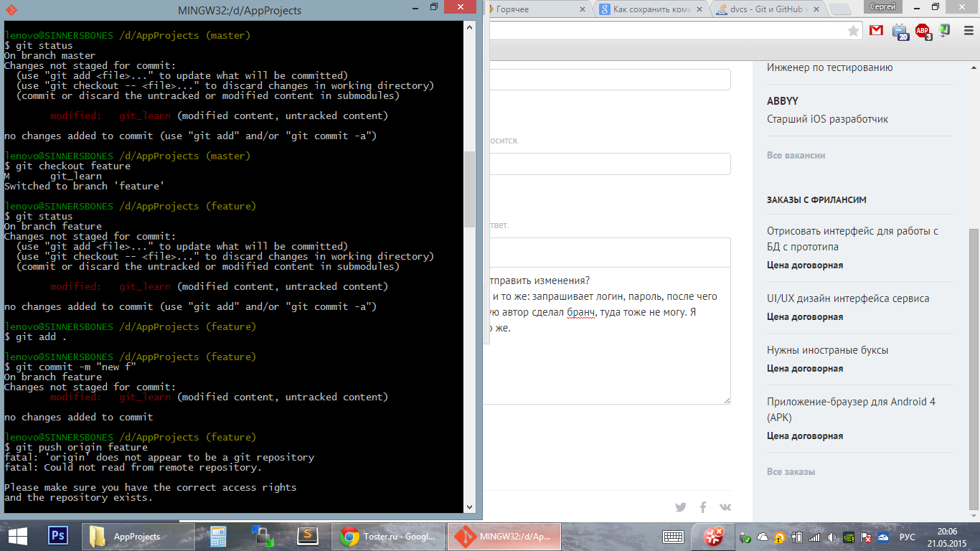Viewport: 980px width, 551px height.
Task: Open the AppProjects folder taskbar item
Action: tap(138, 537)
